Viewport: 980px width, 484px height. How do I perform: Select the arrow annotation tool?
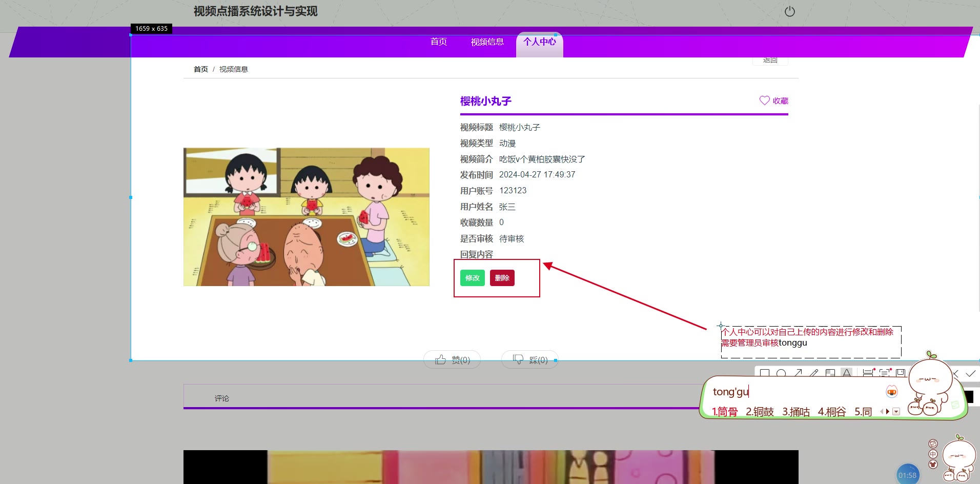coord(798,373)
